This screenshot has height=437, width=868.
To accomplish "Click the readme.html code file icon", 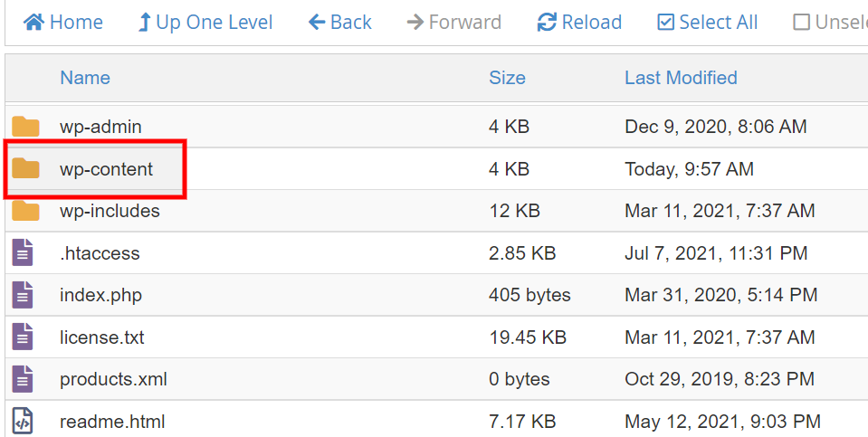I will 24,421.
